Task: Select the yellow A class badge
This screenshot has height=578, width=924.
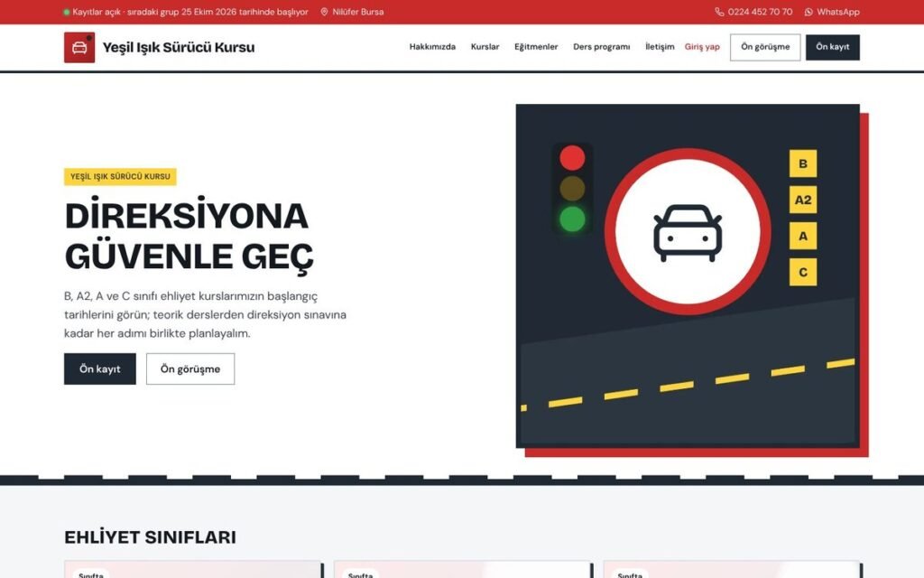Action: pos(802,236)
